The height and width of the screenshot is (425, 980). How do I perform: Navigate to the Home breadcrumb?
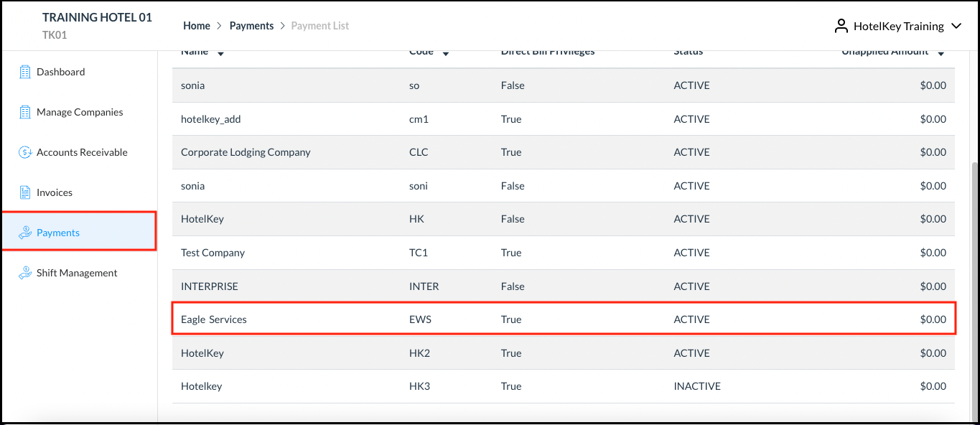coord(197,25)
